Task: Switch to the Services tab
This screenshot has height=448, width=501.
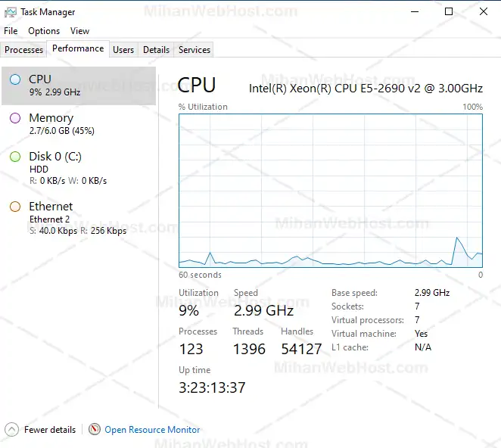Action: 194,50
